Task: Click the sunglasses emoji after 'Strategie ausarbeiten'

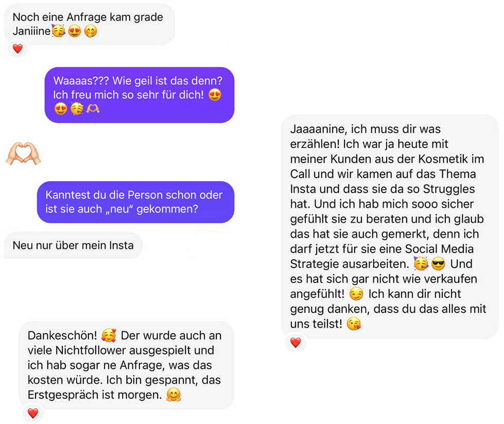Action: [438, 264]
